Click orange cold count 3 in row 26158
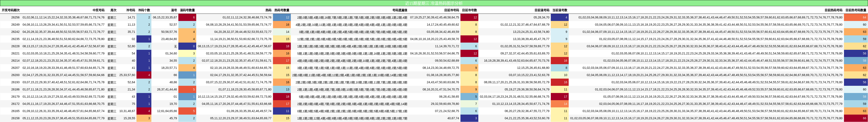This screenshot has height=122, width=868. pyautogui.click(x=144, y=118)
